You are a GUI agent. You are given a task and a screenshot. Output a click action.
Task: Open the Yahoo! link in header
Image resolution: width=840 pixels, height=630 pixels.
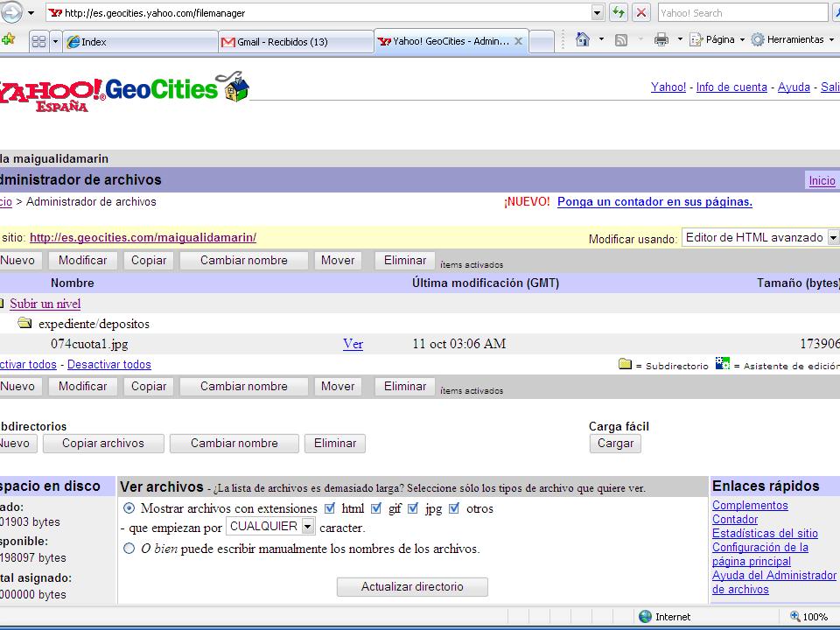tap(668, 87)
